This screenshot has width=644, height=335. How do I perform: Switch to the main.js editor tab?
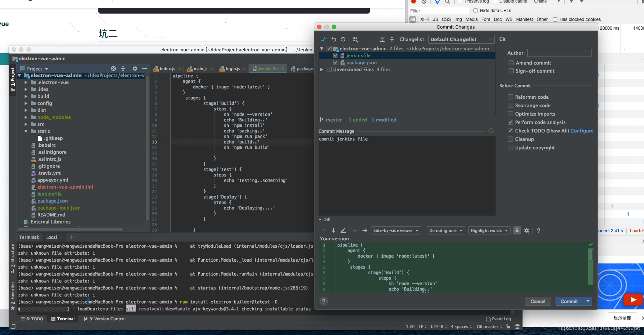coord(200,69)
